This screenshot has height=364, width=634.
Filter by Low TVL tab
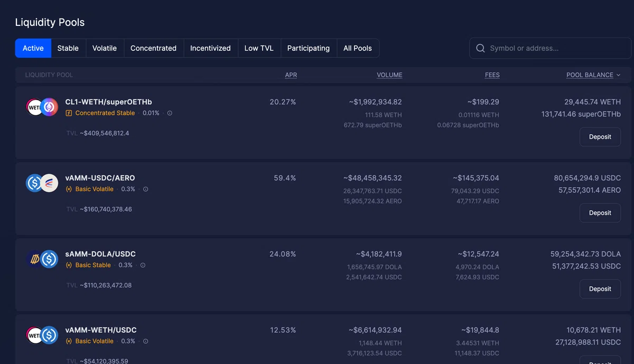[x=259, y=48]
